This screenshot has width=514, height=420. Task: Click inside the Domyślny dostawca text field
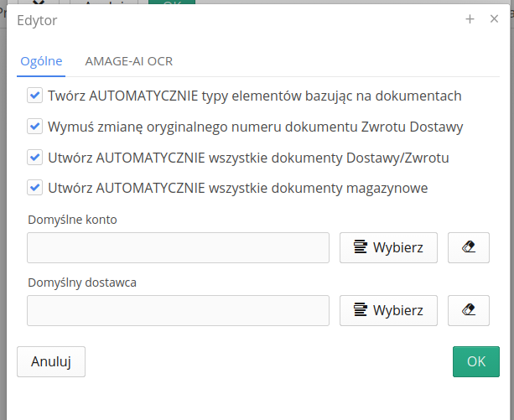point(178,310)
